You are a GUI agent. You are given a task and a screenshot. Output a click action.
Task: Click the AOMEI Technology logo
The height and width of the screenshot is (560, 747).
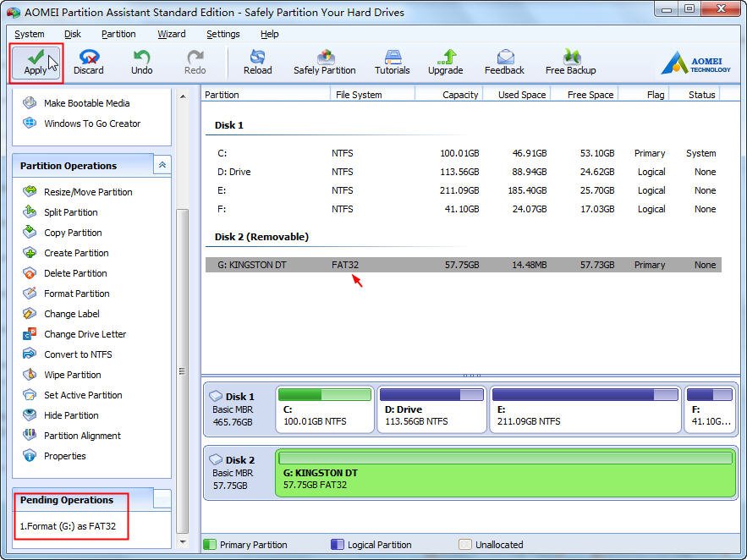coord(695,63)
